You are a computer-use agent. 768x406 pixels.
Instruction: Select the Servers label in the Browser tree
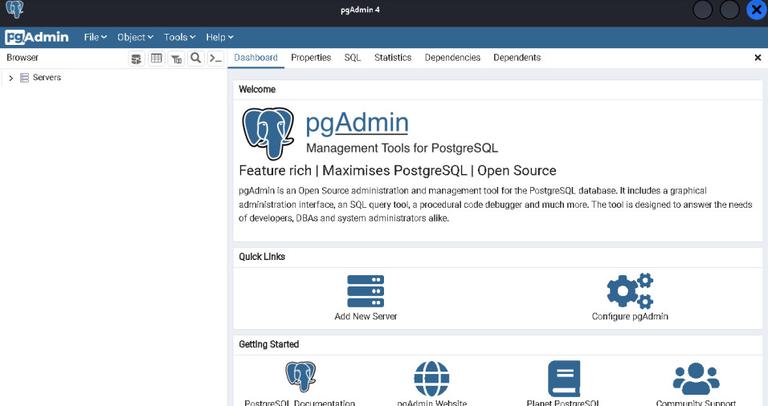pyautogui.click(x=47, y=77)
